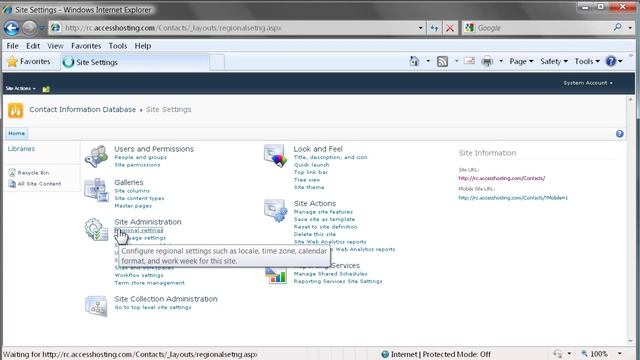Screen dimensions: 640x360
Task: Open the Site permissions link
Action: click(137, 165)
